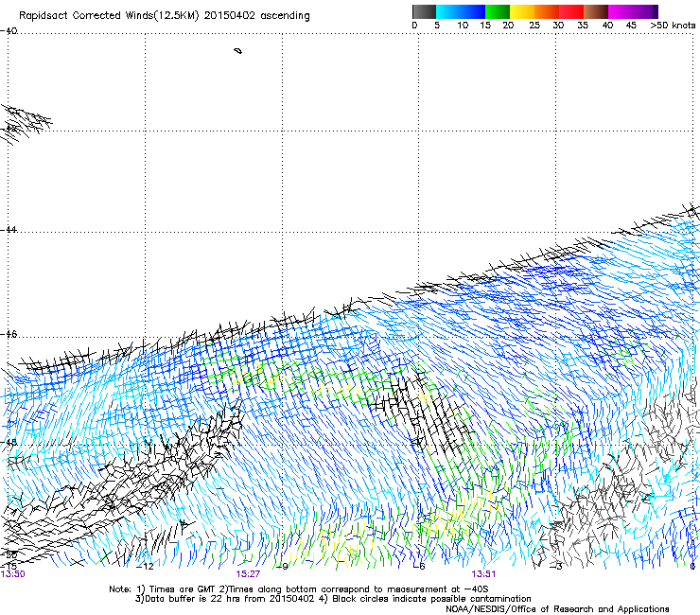This screenshot has height=615, width=700.
Task: Click the '-48' latitude axis label
Action: [9, 442]
